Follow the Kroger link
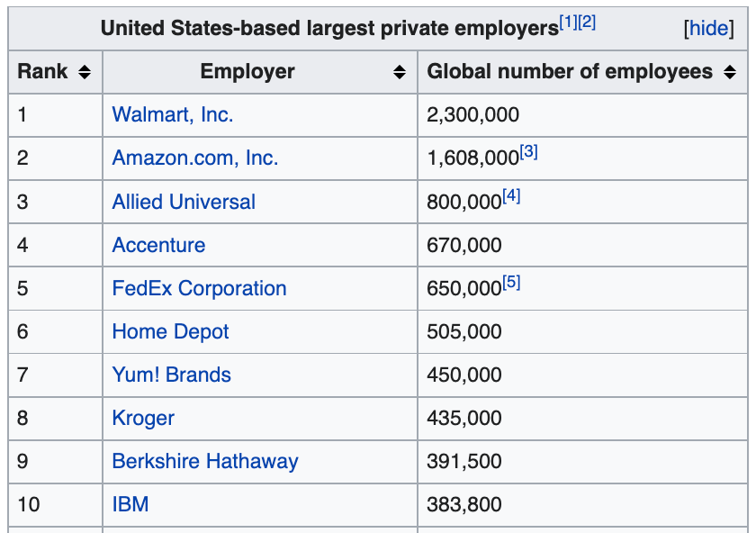 (x=143, y=418)
